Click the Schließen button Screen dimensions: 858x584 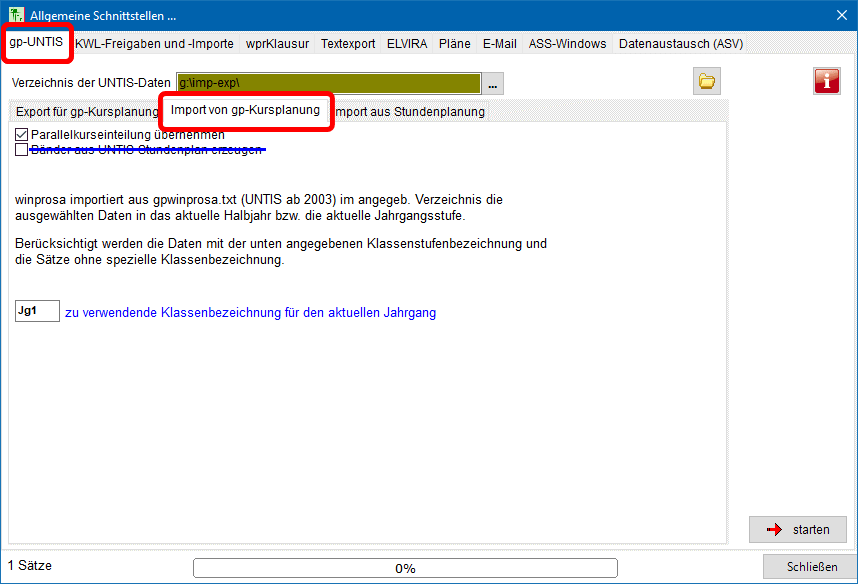[x=811, y=567]
